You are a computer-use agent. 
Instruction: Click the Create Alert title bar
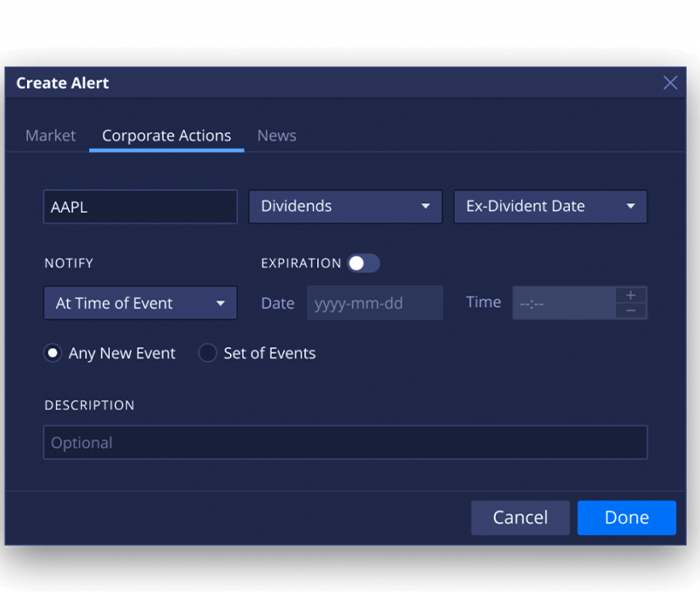[300, 83]
